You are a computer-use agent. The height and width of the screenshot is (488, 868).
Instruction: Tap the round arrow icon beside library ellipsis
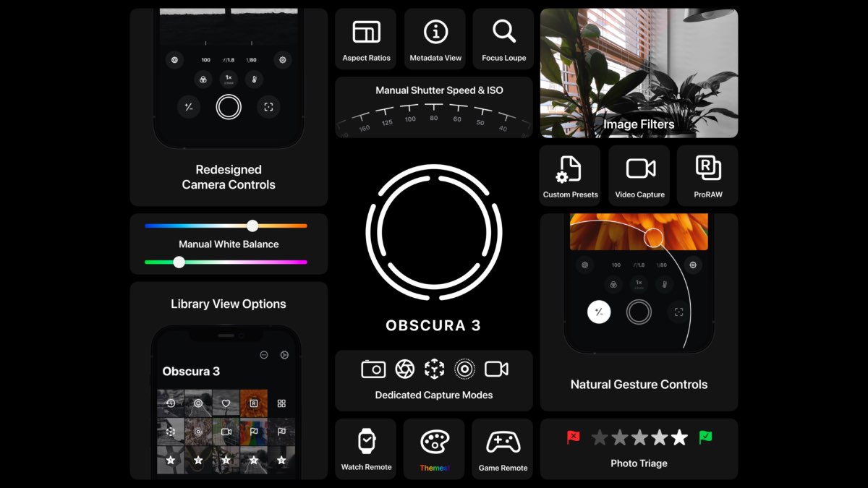[284, 355]
